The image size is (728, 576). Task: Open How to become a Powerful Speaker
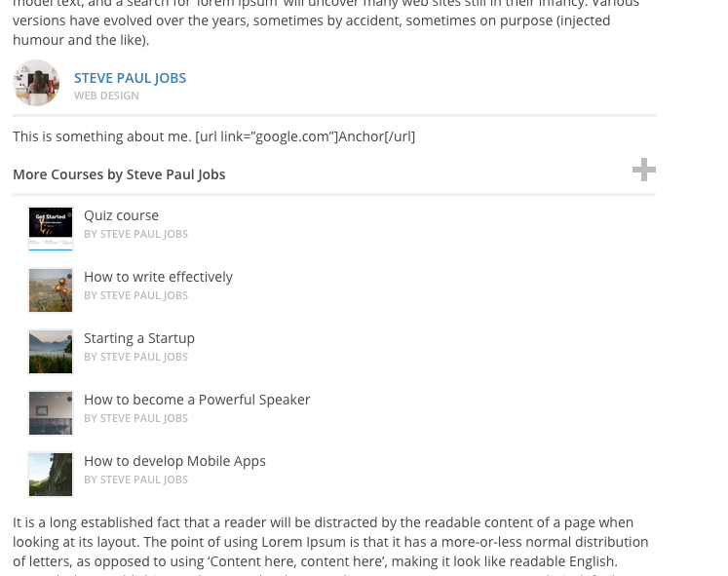[x=197, y=400]
